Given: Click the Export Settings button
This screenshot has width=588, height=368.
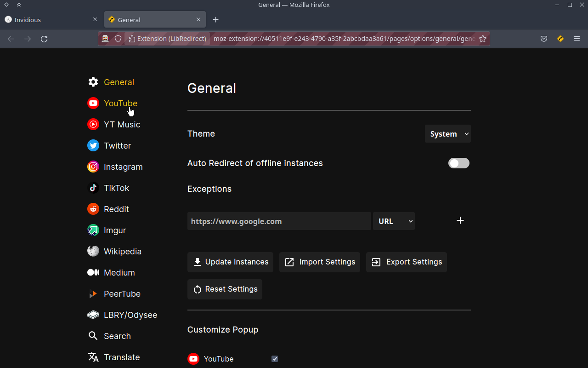Looking at the screenshot, I should click(407, 262).
